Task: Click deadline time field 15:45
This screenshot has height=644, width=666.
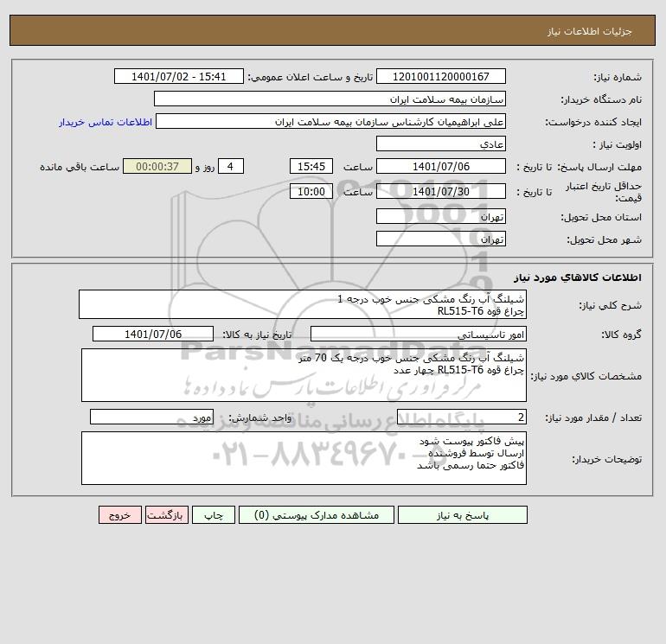Action: (x=311, y=167)
